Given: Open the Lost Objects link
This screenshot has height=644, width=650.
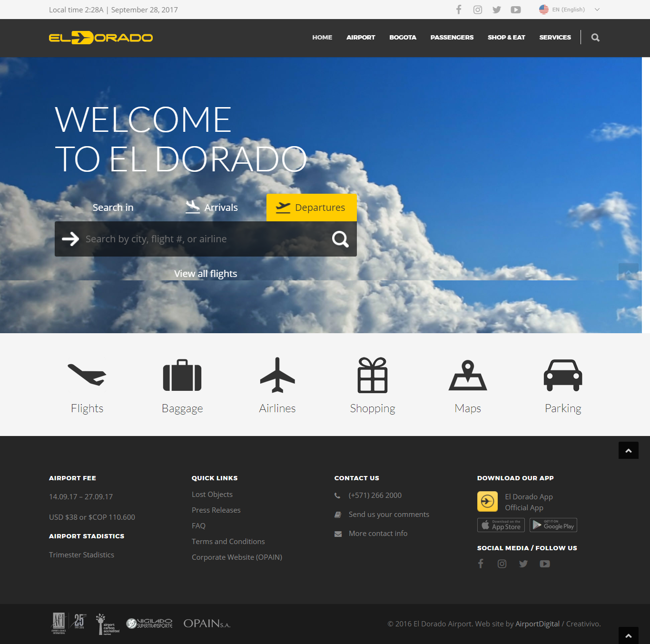Looking at the screenshot, I should click(x=212, y=495).
